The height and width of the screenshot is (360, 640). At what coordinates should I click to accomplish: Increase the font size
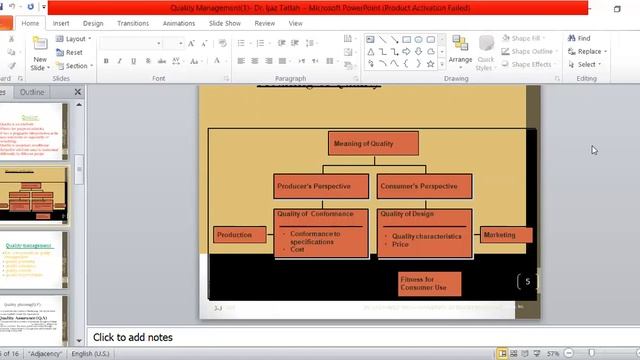191,43
